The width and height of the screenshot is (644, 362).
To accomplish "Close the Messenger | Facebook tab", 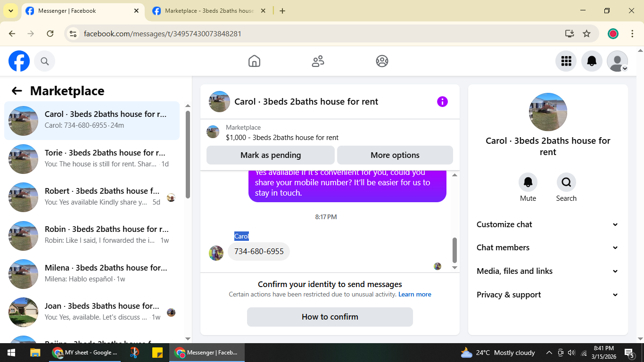I will [x=137, y=11].
